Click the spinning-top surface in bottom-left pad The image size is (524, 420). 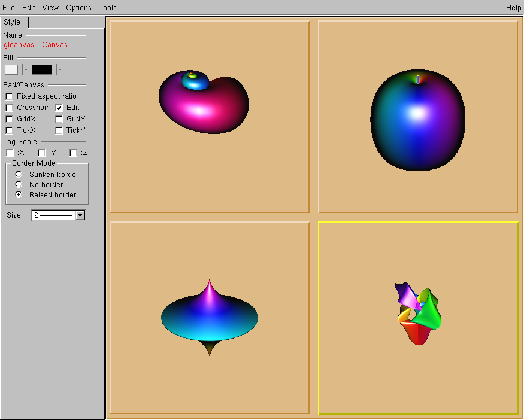click(209, 318)
